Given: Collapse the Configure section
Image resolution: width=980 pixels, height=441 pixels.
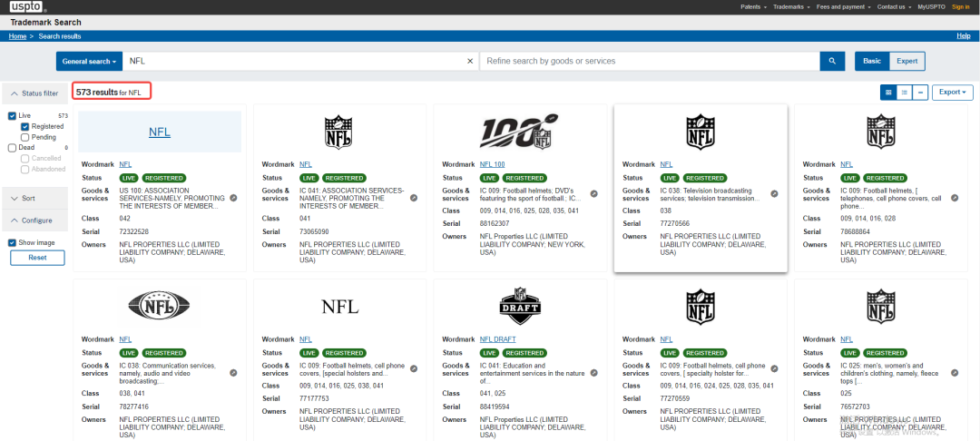Looking at the screenshot, I should point(35,220).
